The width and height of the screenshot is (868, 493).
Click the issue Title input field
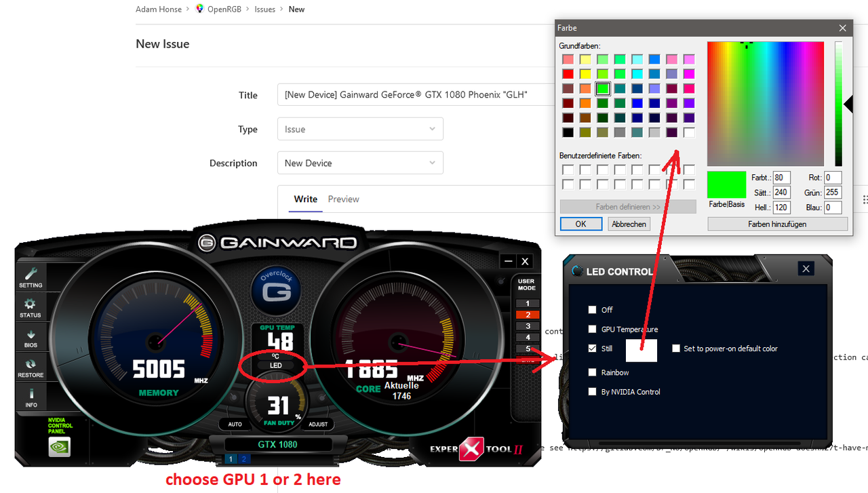407,94
